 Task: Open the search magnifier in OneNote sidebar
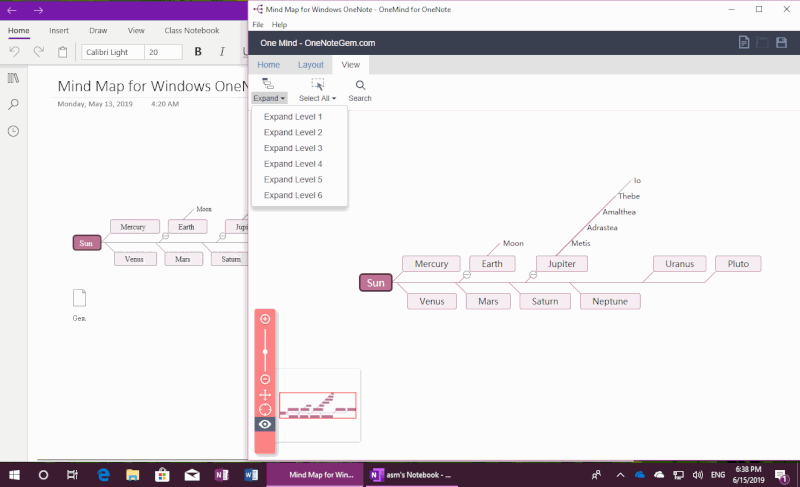pos(13,105)
